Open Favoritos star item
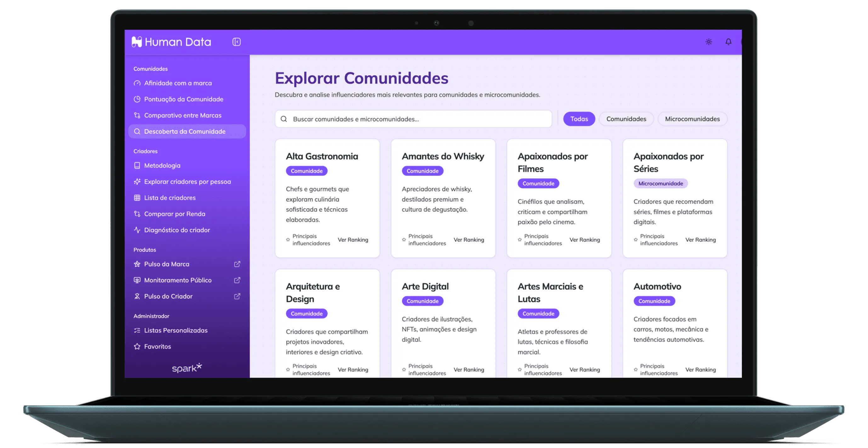 coord(157,346)
